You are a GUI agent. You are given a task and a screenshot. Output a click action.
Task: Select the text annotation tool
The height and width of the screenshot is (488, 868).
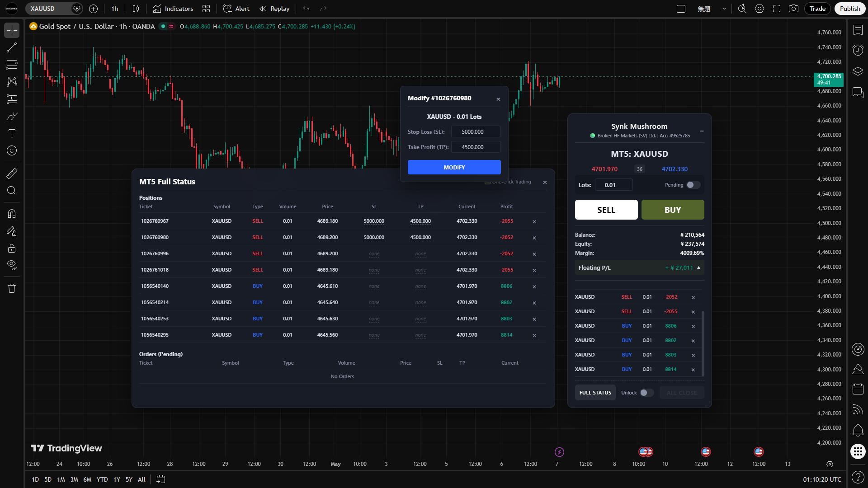click(x=12, y=133)
